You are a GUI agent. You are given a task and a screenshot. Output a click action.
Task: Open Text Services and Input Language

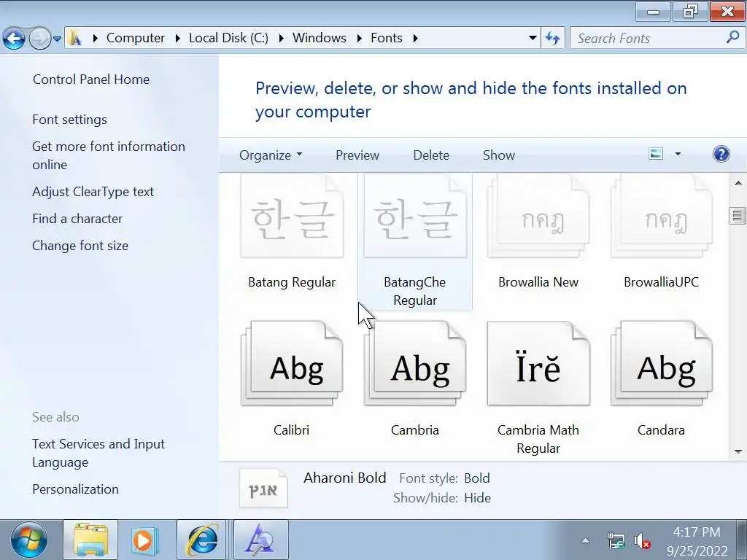[x=98, y=453]
